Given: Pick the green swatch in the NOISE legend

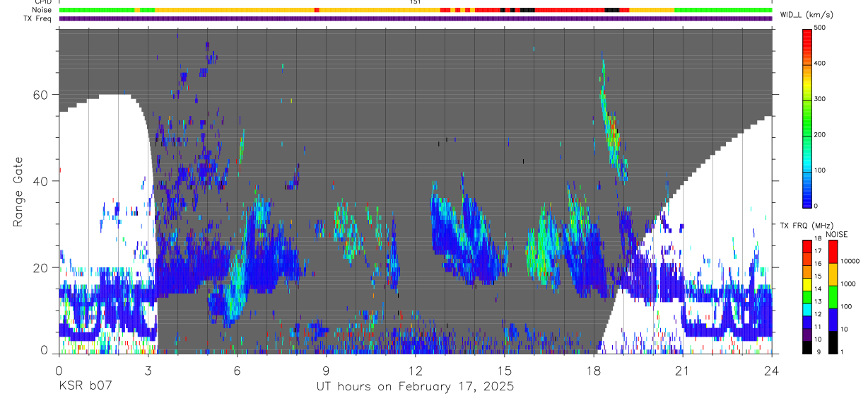Looking at the screenshot, I should [834, 296].
